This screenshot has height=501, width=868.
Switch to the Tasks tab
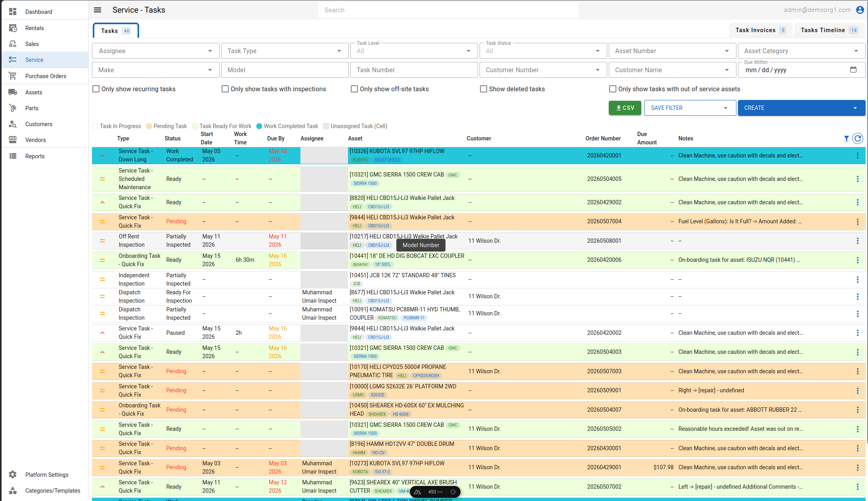pos(116,31)
